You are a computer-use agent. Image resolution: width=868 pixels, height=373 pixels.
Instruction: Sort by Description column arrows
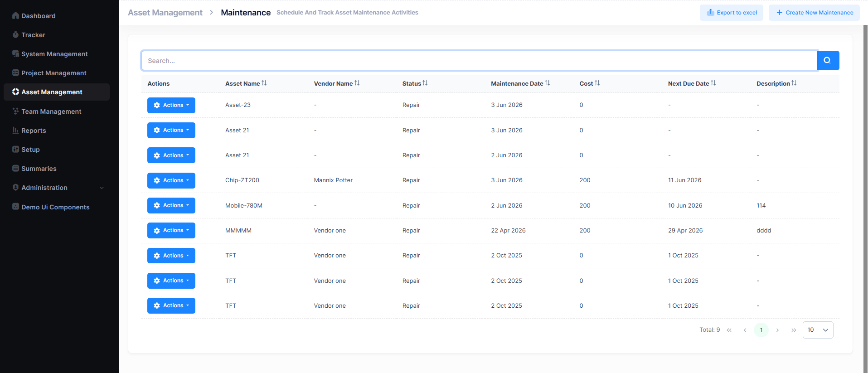point(794,83)
